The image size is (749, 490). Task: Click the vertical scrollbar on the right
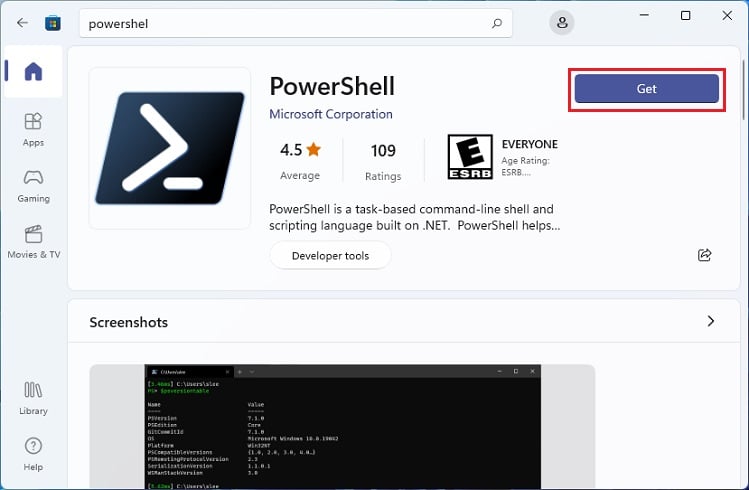pyautogui.click(x=744, y=90)
